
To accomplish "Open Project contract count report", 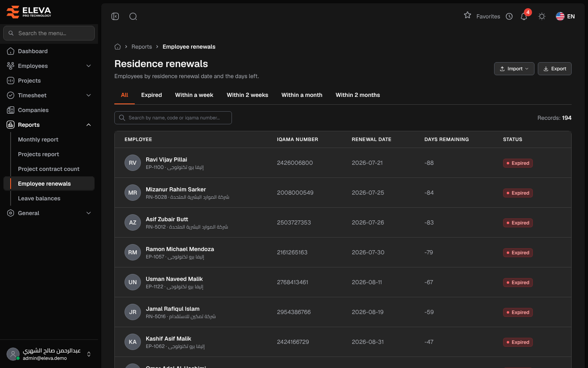I will tap(49, 169).
